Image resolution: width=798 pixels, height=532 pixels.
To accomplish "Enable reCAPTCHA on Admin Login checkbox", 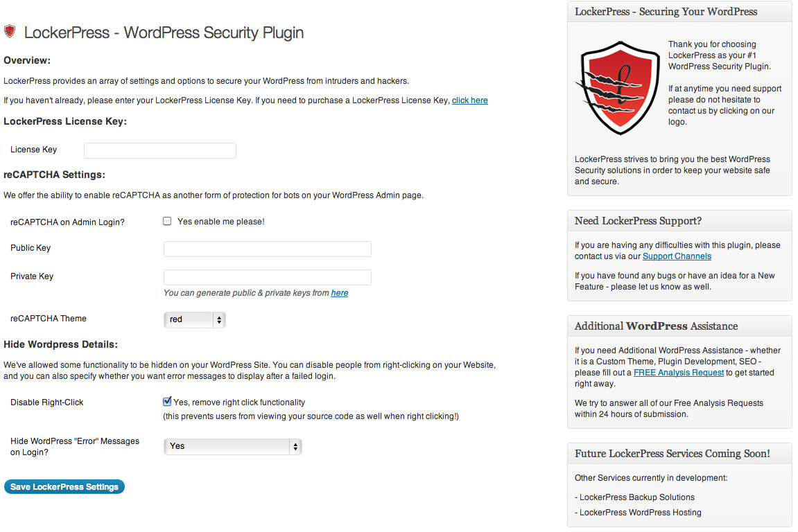I will click(x=167, y=221).
